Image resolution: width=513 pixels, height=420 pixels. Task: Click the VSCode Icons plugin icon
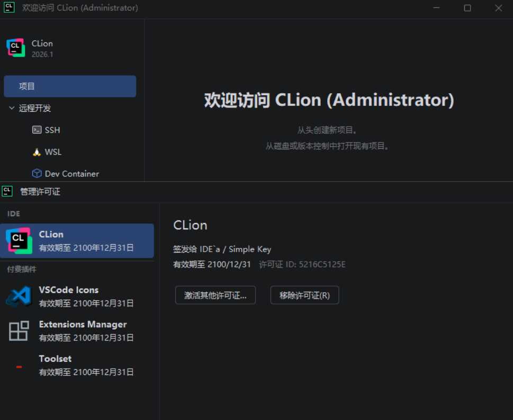tap(18, 296)
